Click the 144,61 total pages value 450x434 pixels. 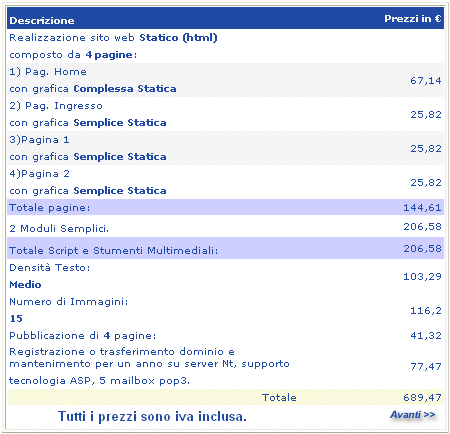pos(422,208)
